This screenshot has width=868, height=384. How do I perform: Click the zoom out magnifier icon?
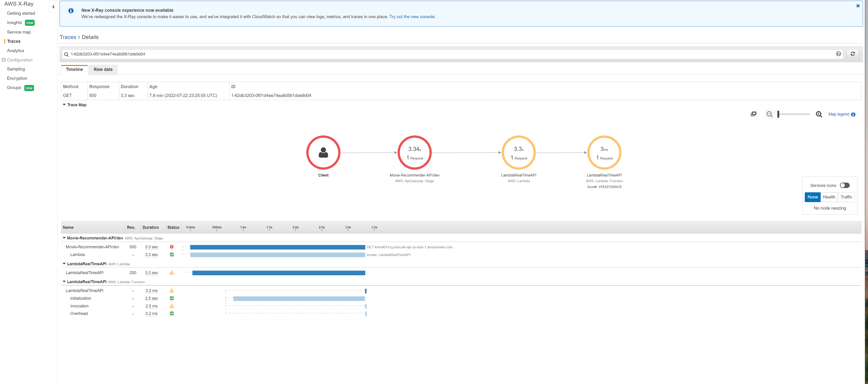(x=769, y=114)
